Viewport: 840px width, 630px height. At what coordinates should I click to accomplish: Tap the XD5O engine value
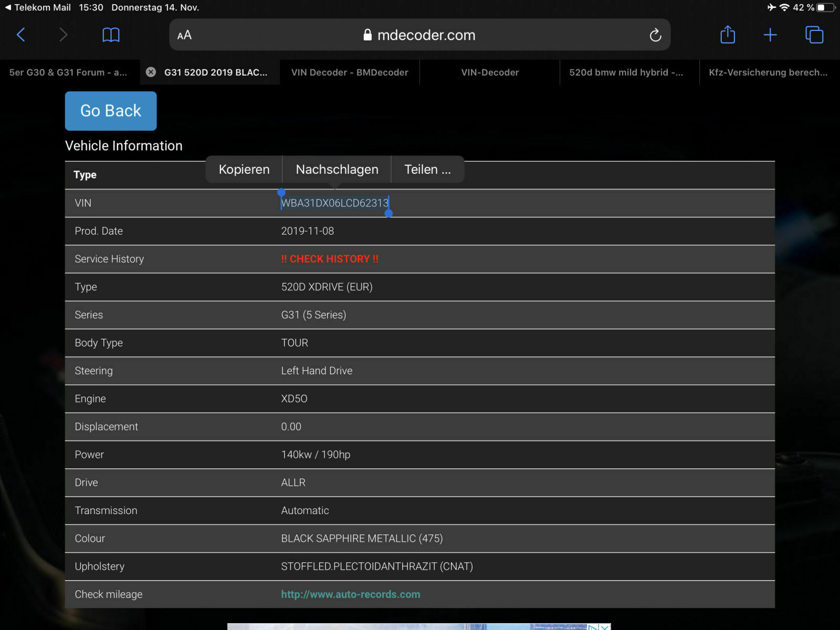(x=294, y=398)
